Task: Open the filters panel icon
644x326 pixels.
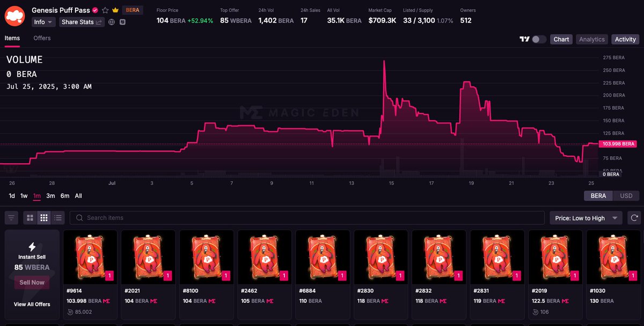Action: click(x=11, y=218)
